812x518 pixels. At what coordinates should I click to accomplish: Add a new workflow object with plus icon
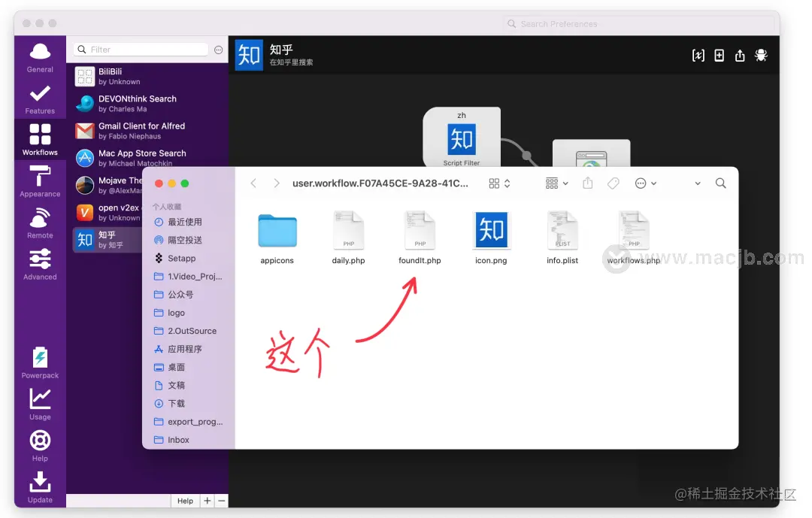[x=719, y=56]
